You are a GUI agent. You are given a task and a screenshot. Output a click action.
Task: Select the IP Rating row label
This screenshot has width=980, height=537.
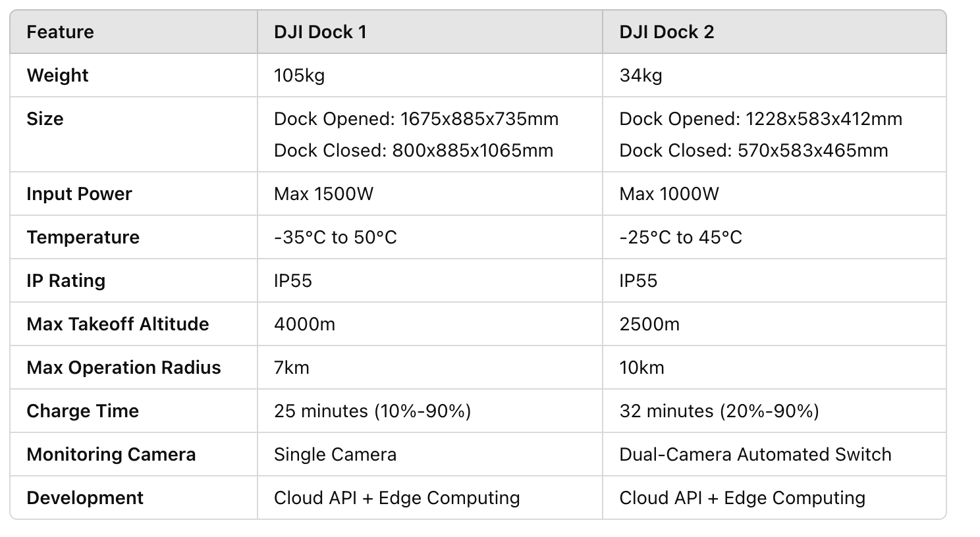[66, 281]
